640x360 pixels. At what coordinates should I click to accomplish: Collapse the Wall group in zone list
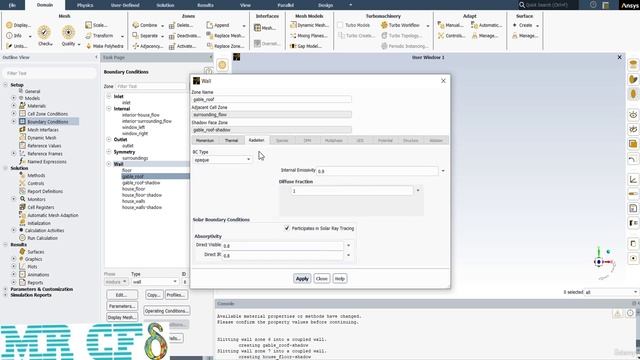click(x=109, y=164)
